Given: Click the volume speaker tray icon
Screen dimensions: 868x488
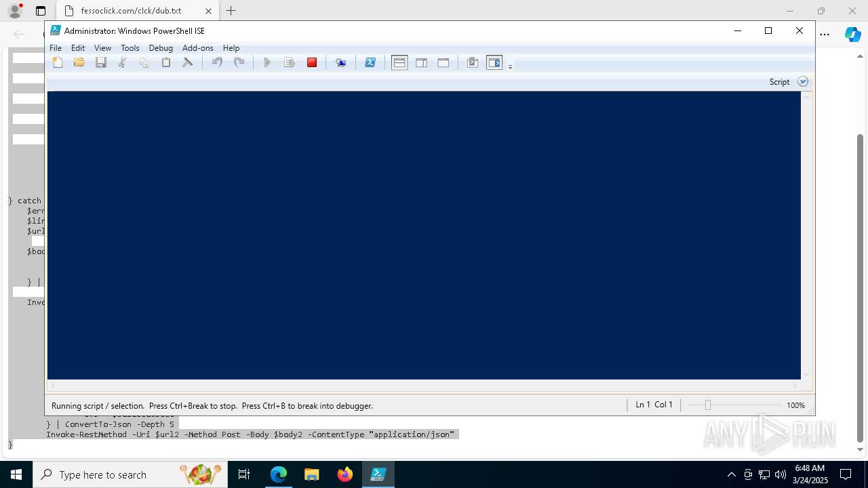Looking at the screenshot, I should pos(780,474).
